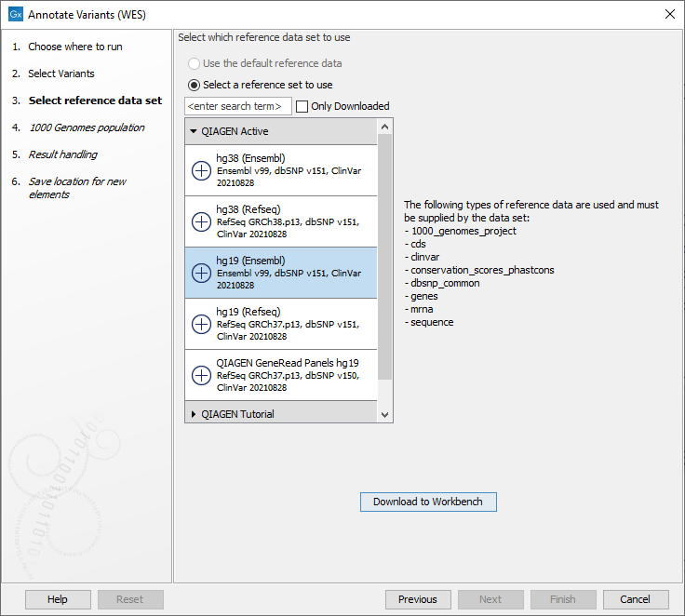Click the plus icon for hg19 (Ensembl)
Screen dimensions: 685x616
[x=201, y=273]
